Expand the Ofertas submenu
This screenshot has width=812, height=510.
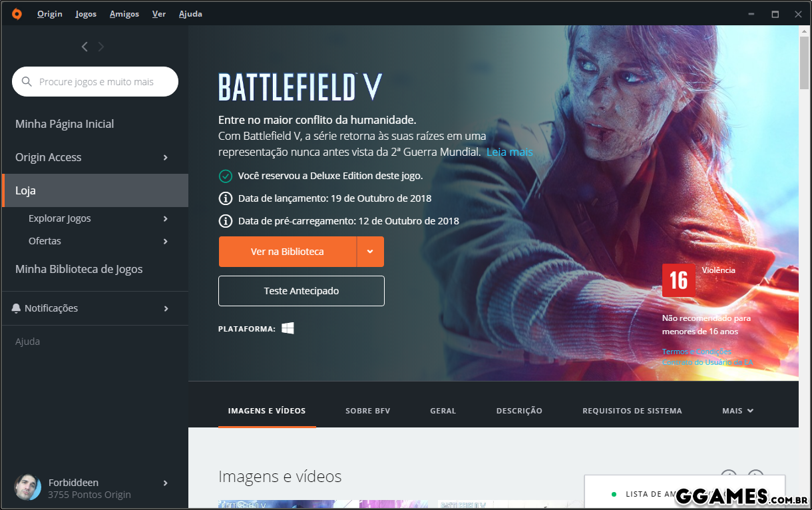click(x=166, y=242)
